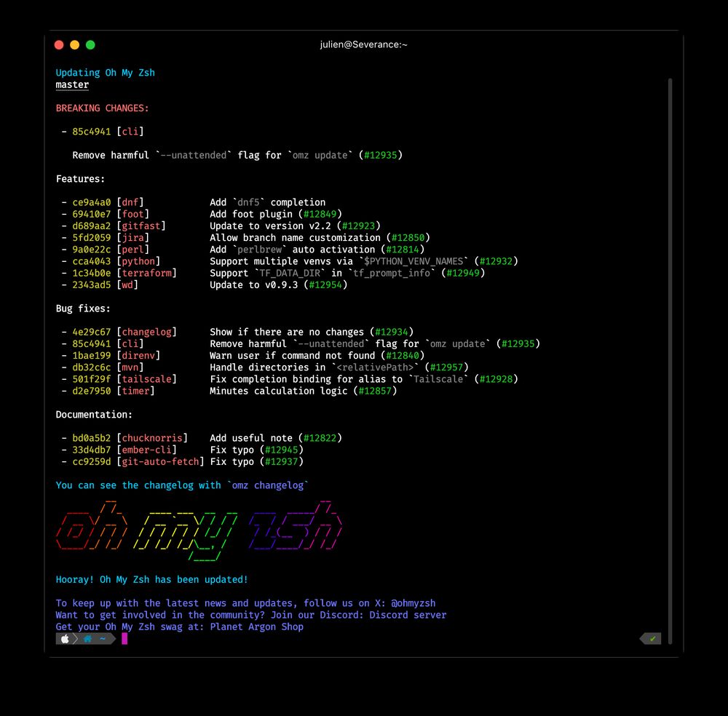Viewport: 728px width, 716px height.
Task: Close the terminal window with red button
Action: 59,44
